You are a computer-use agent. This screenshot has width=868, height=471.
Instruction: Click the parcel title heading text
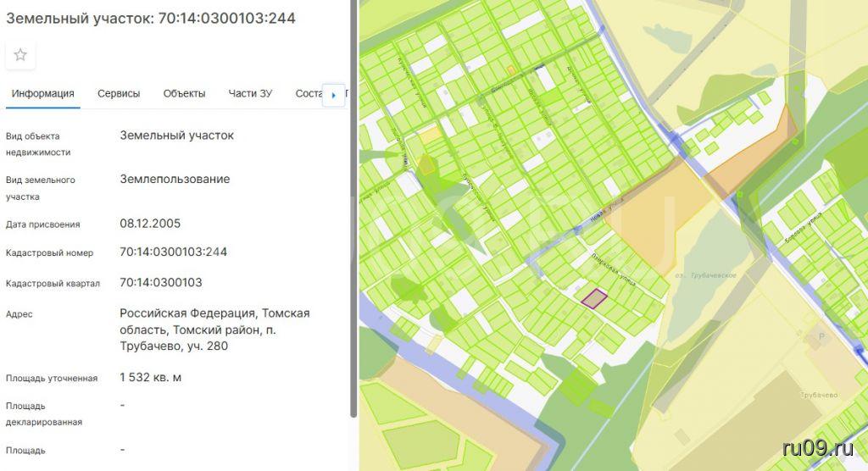pyautogui.click(x=151, y=18)
